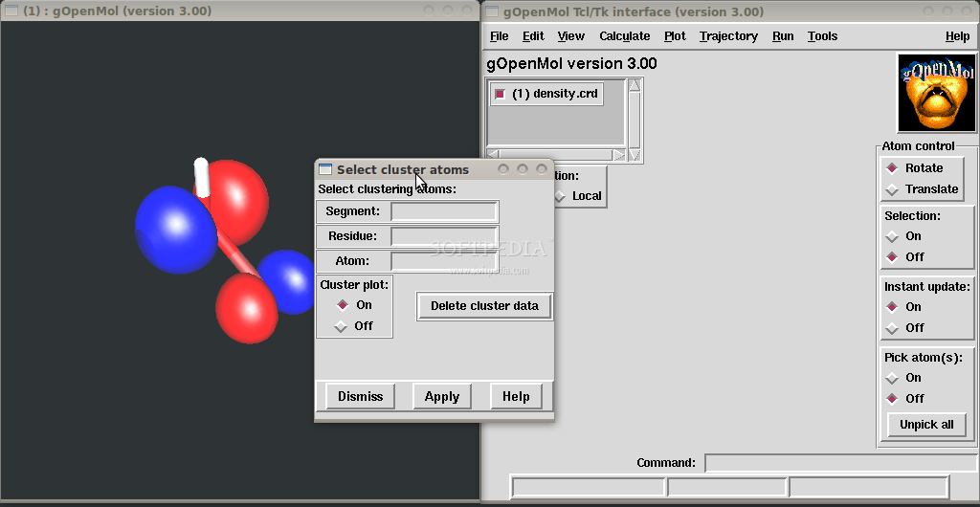980x507 pixels.
Task: Click the vertical scrollbar of structure list
Action: pos(635,120)
